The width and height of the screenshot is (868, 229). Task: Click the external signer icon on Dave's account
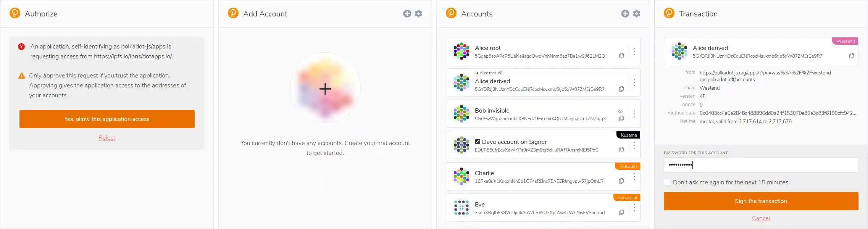477,141
